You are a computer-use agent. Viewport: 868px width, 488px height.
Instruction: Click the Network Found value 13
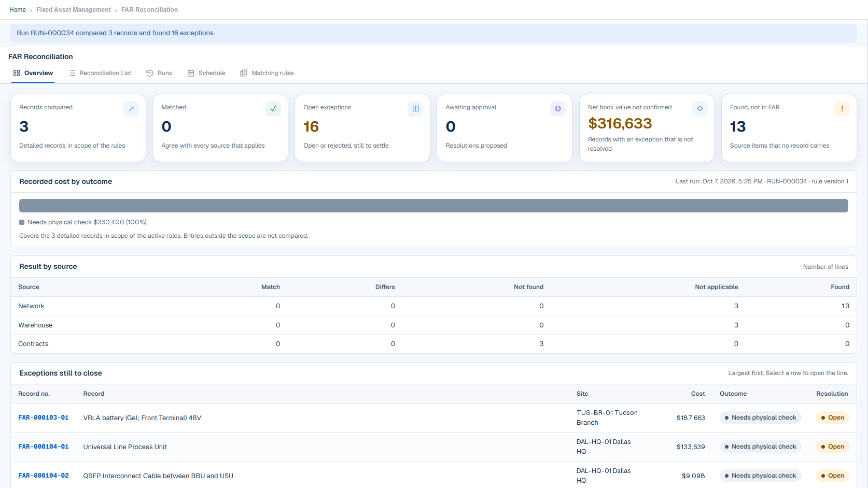(x=845, y=306)
